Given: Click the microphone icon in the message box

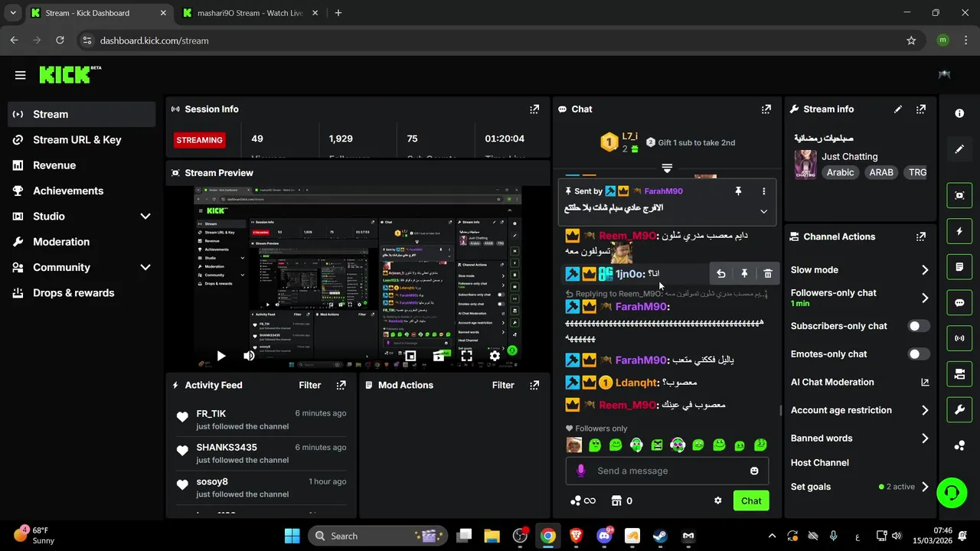Looking at the screenshot, I should 581,471.
